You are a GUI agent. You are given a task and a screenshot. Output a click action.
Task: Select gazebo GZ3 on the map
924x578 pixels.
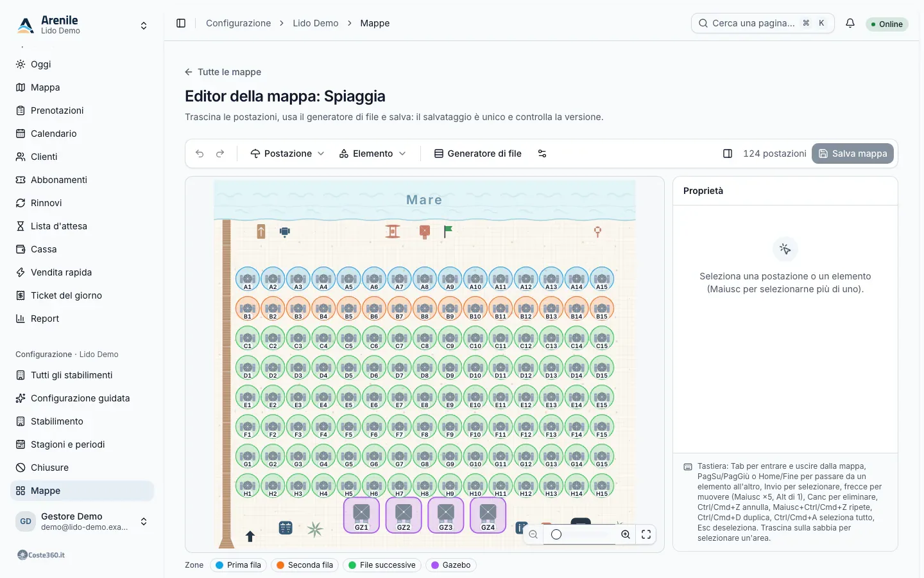point(446,515)
